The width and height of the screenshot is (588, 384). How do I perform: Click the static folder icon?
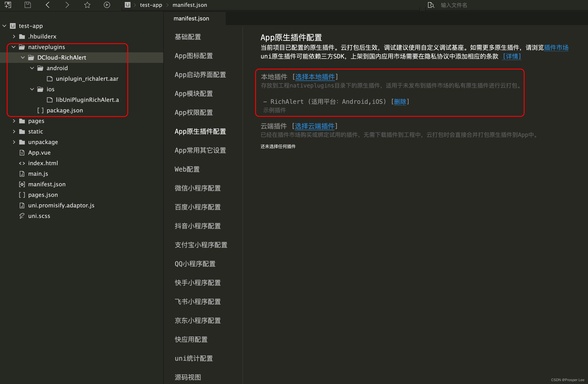click(22, 132)
